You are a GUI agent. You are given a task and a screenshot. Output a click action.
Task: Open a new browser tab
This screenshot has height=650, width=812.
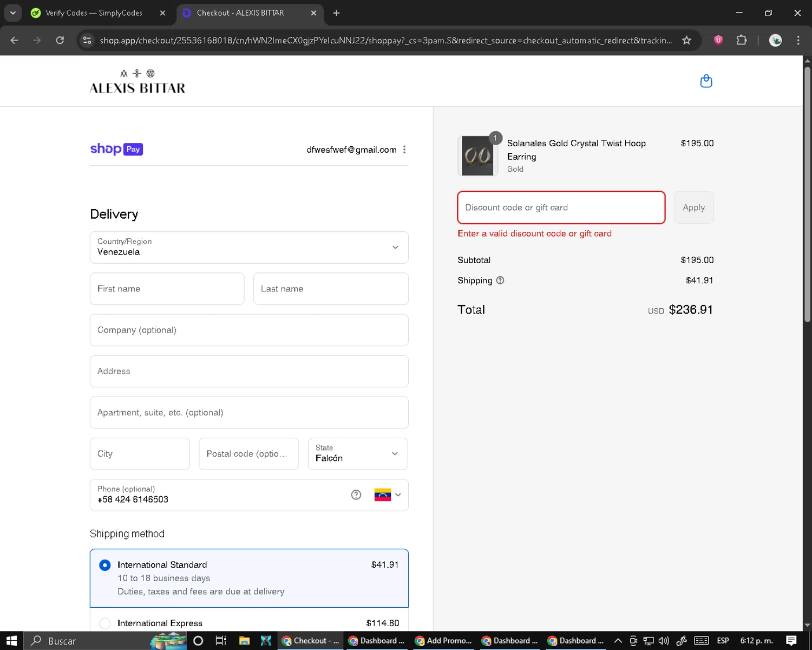336,12
